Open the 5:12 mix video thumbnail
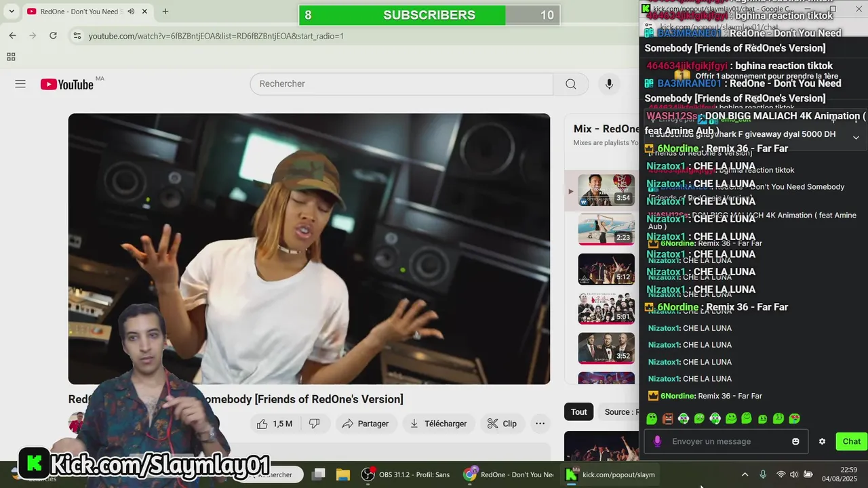This screenshot has width=868, height=488. point(606,269)
